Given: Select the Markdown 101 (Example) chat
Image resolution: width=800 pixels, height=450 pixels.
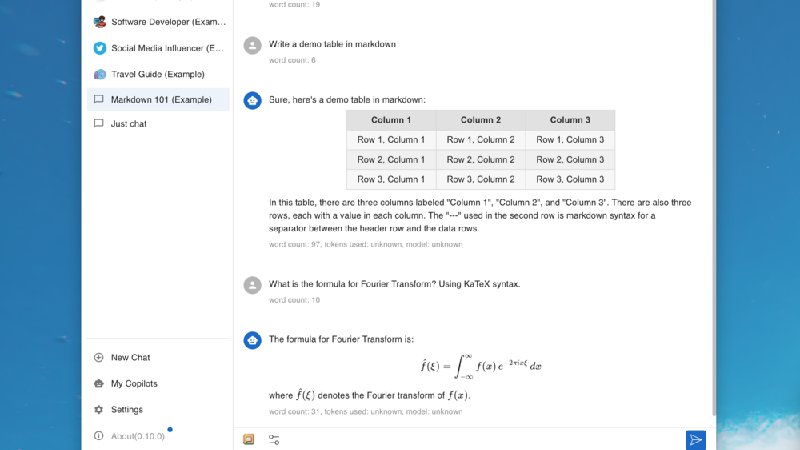Looking at the screenshot, I should (x=158, y=99).
